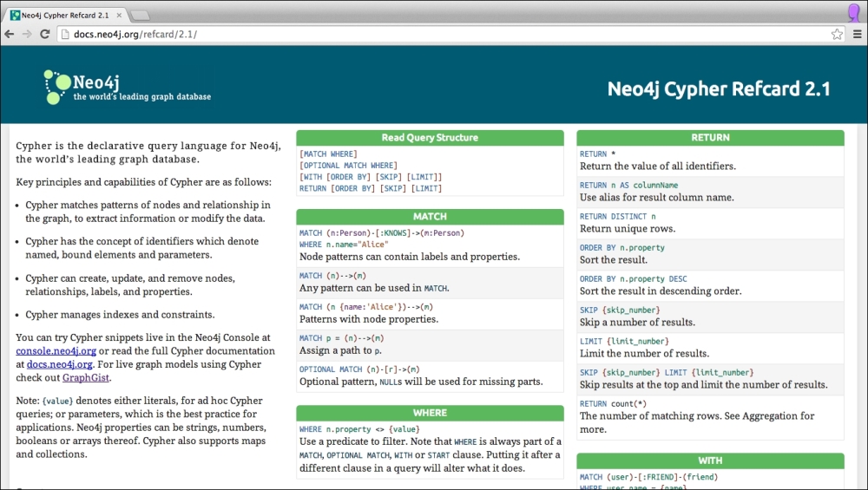Click the user profile icon at top right

pos(853,12)
